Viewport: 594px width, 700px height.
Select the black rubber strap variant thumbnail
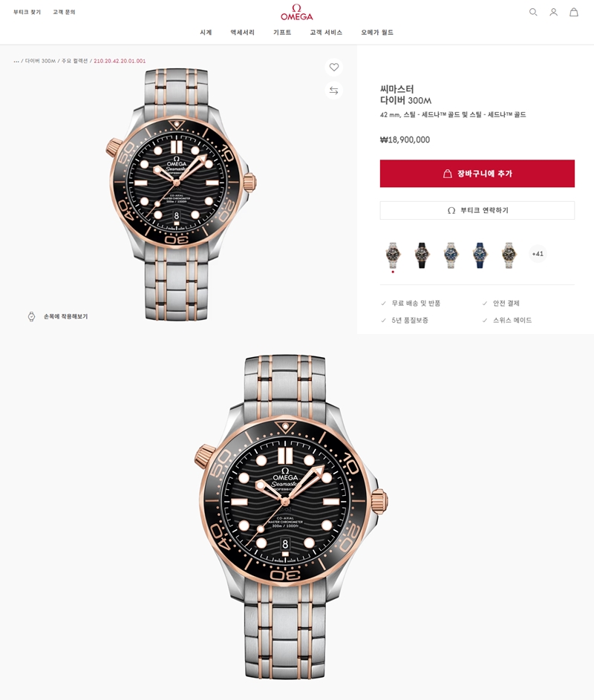coord(422,255)
